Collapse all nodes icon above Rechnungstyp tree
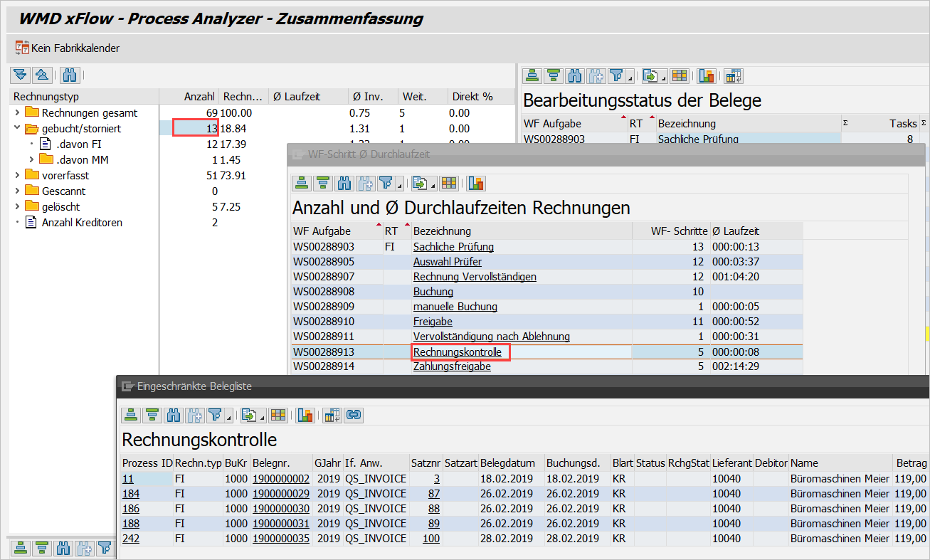930x560 pixels. pos(42,75)
